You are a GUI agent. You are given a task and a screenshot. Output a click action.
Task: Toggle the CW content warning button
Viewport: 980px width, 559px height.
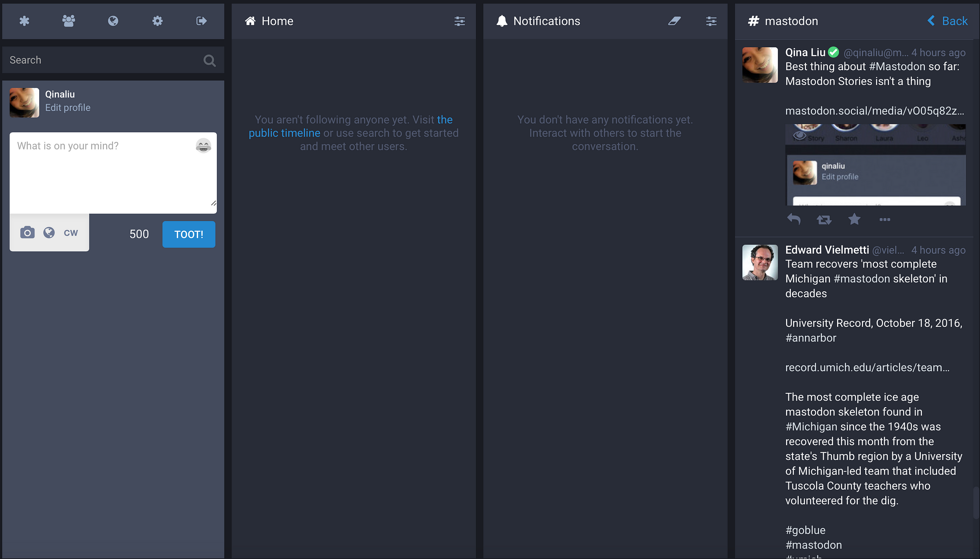(x=70, y=233)
